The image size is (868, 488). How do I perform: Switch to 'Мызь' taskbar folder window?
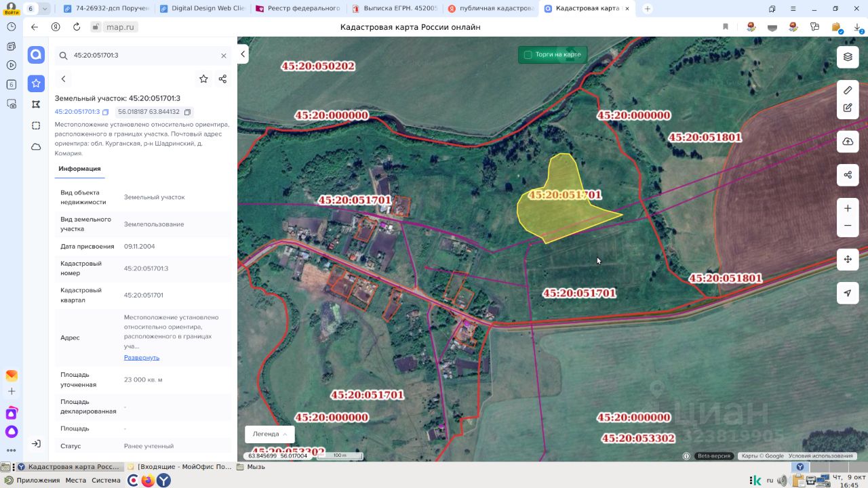click(x=250, y=467)
